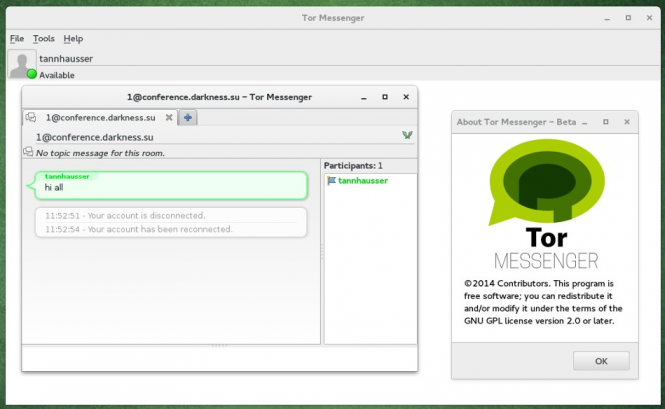This screenshot has width=665, height=409.
Task: Open a new tab with plus icon
Action: pos(188,117)
